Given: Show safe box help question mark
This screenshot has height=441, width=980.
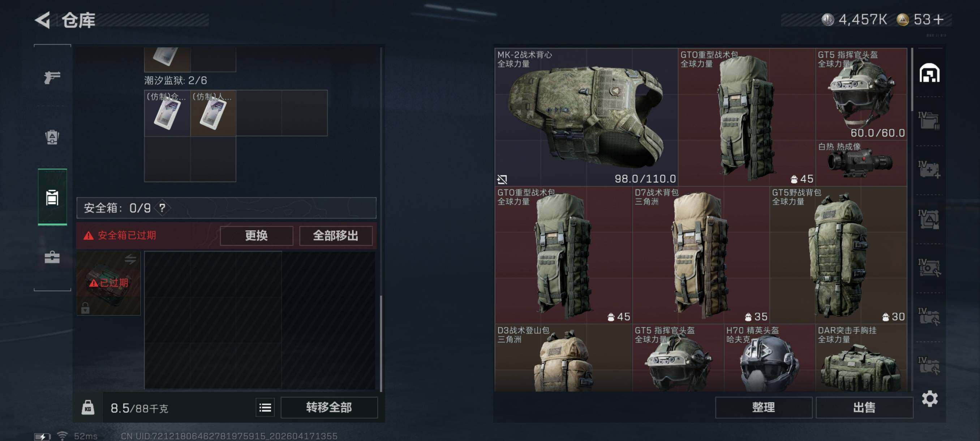Looking at the screenshot, I should [x=163, y=208].
